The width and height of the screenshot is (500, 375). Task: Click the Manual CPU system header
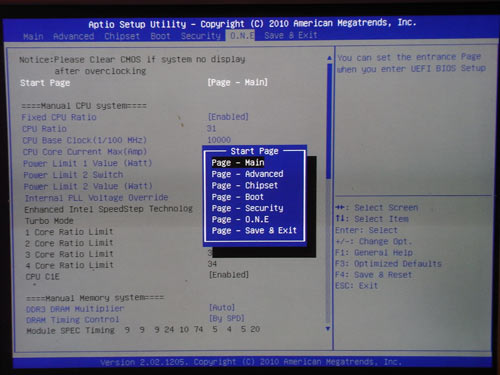[84, 106]
